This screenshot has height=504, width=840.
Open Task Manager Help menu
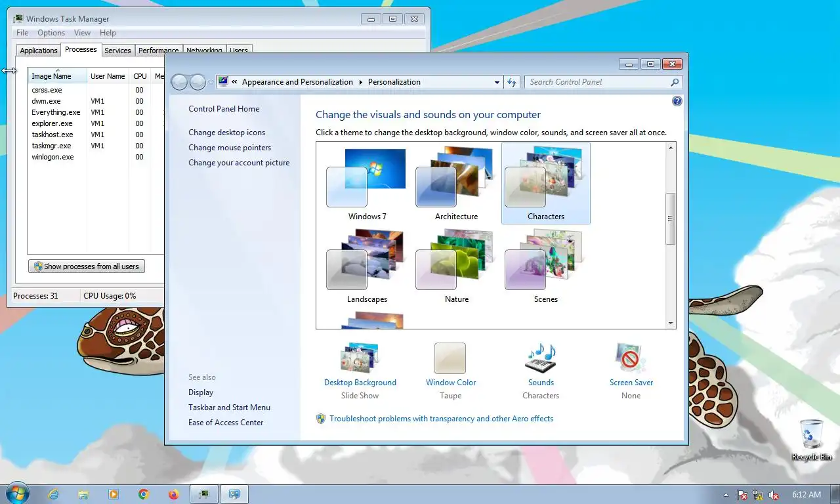(x=108, y=33)
